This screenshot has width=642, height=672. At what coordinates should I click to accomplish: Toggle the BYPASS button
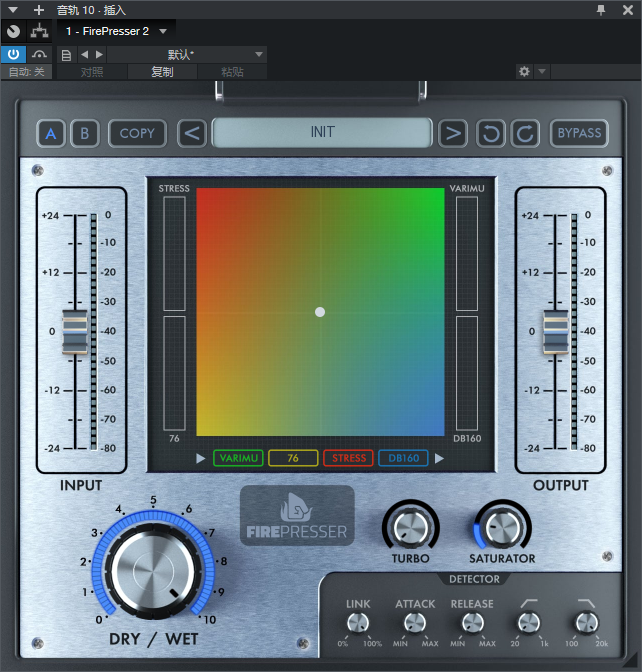coord(579,133)
